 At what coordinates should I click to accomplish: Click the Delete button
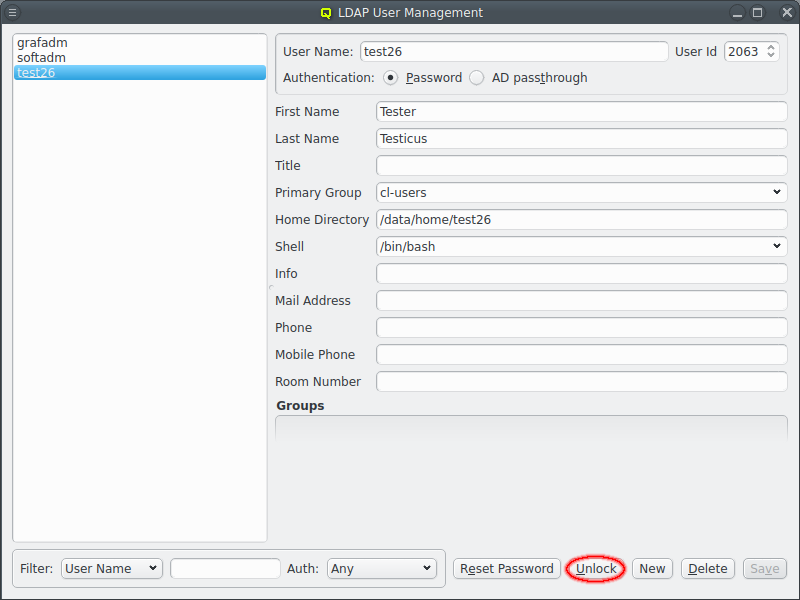point(708,568)
